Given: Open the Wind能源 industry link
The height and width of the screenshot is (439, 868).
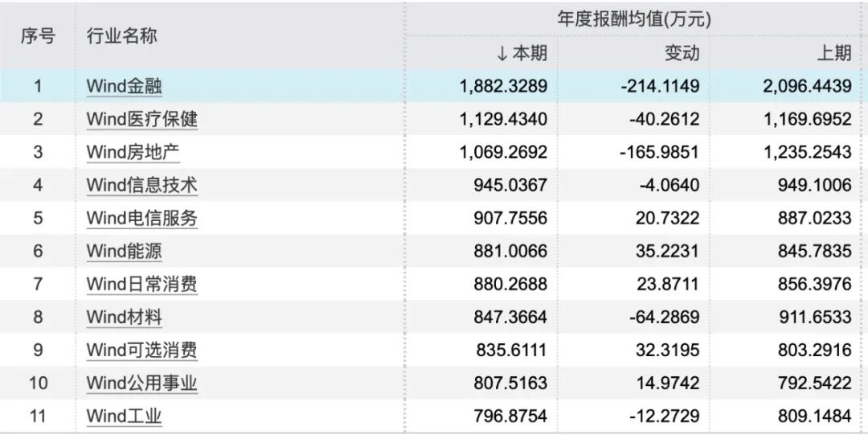Looking at the screenshot, I should [x=124, y=251].
